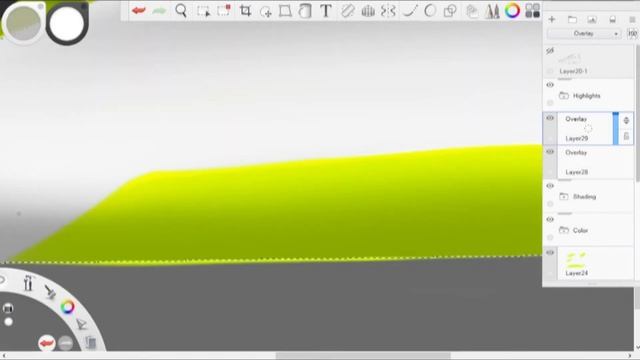Hide the Shading group
The image size is (640, 360).
(550, 186)
